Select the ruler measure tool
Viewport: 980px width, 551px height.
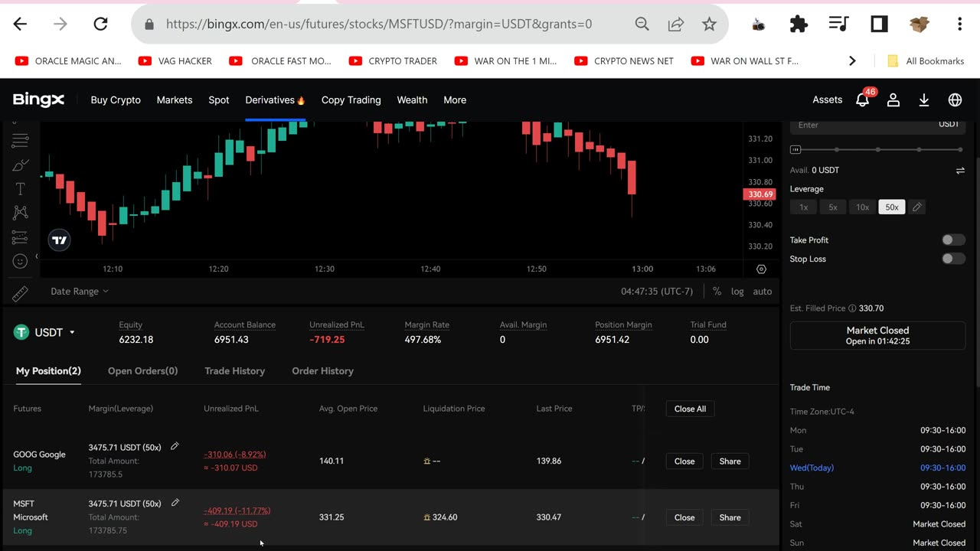[x=21, y=292]
